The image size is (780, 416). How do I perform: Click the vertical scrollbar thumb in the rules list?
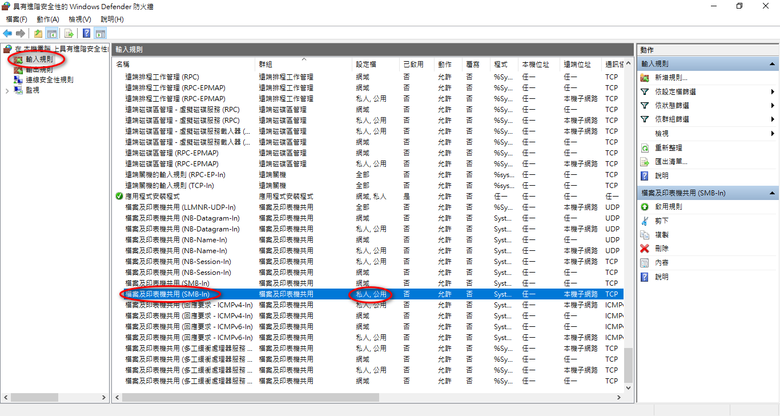click(628, 365)
